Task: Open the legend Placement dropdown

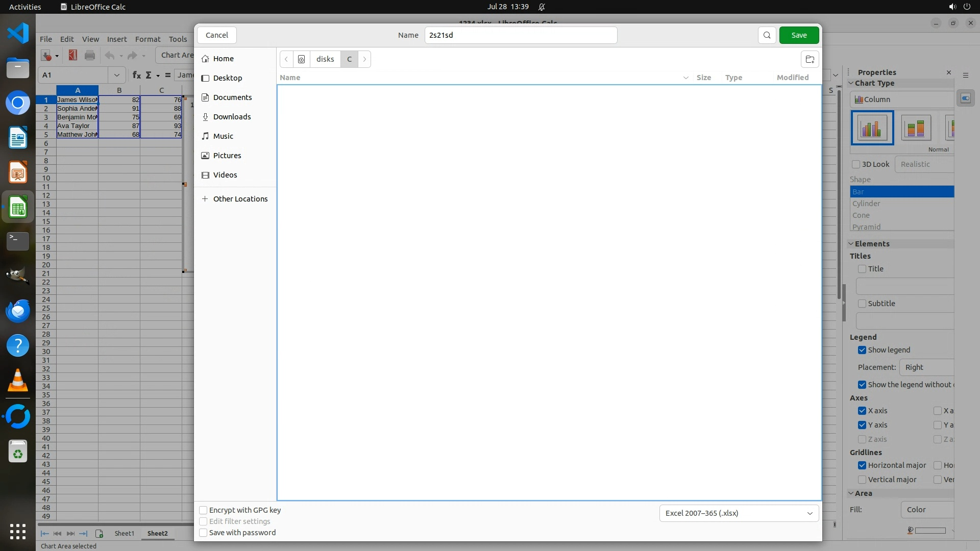Action: click(926, 367)
